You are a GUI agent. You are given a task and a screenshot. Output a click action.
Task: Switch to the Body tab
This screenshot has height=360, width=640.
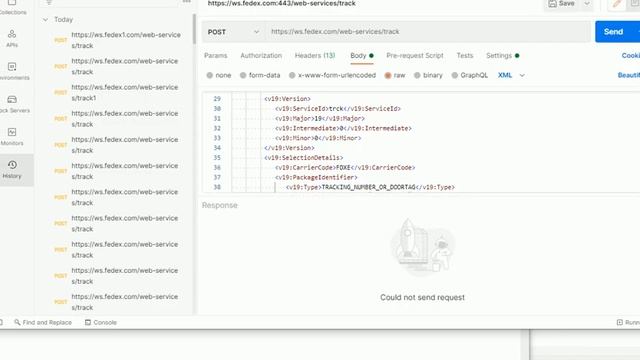tap(362, 56)
